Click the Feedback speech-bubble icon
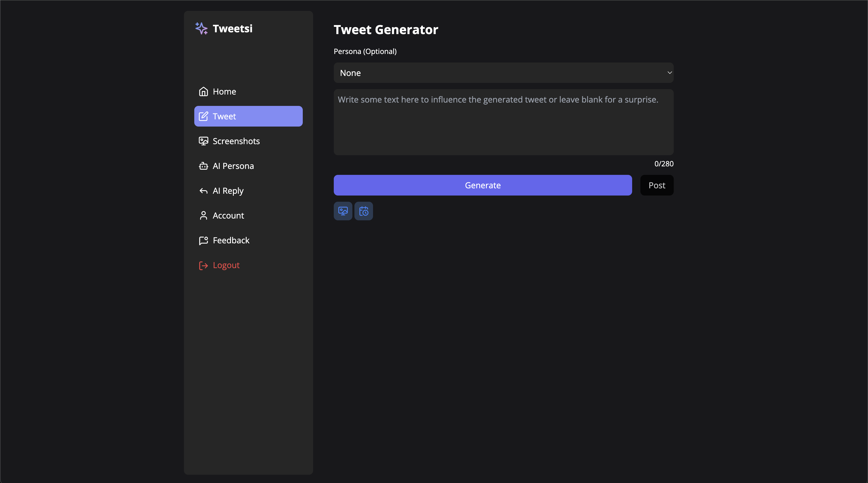Viewport: 868px width, 483px height. click(204, 240)
